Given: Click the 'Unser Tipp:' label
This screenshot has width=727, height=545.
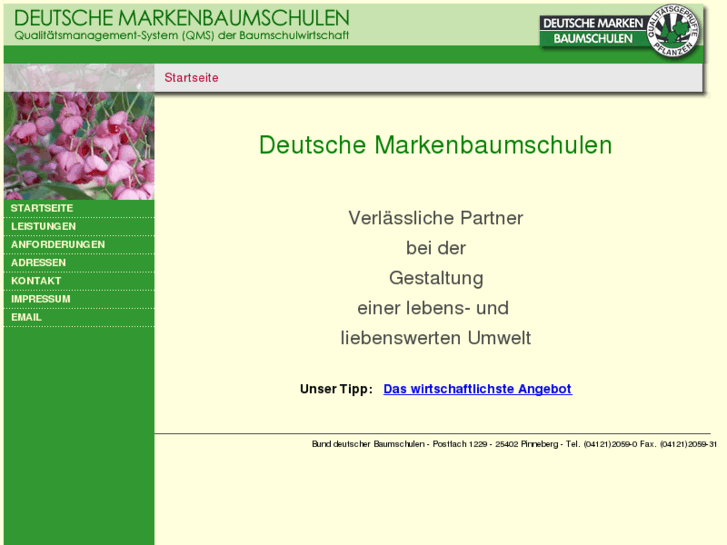Looking at the screenshot, I should 336,389.
